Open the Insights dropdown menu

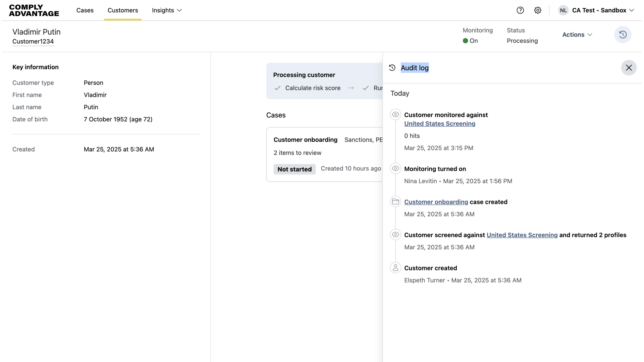(167, 10)
